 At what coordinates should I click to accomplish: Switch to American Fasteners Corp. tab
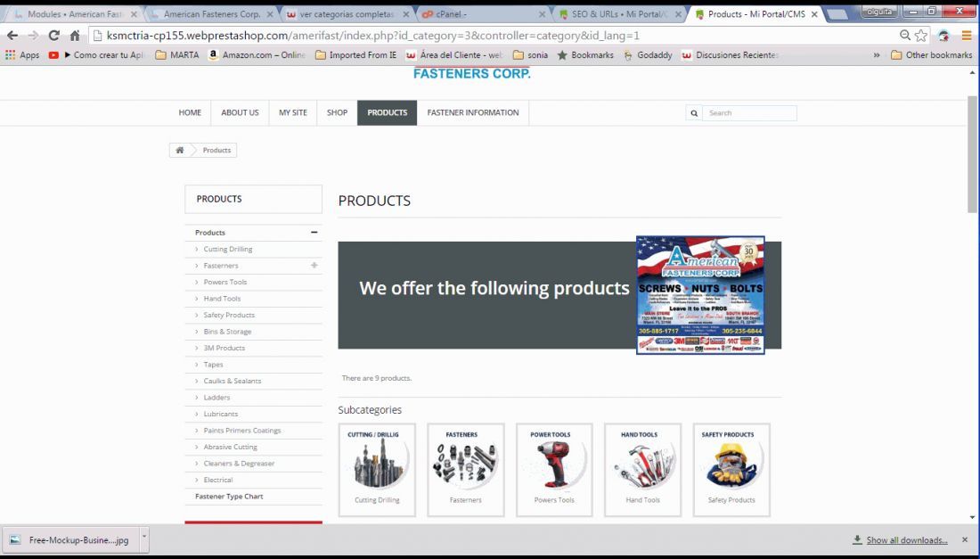(x=213, y=13)
